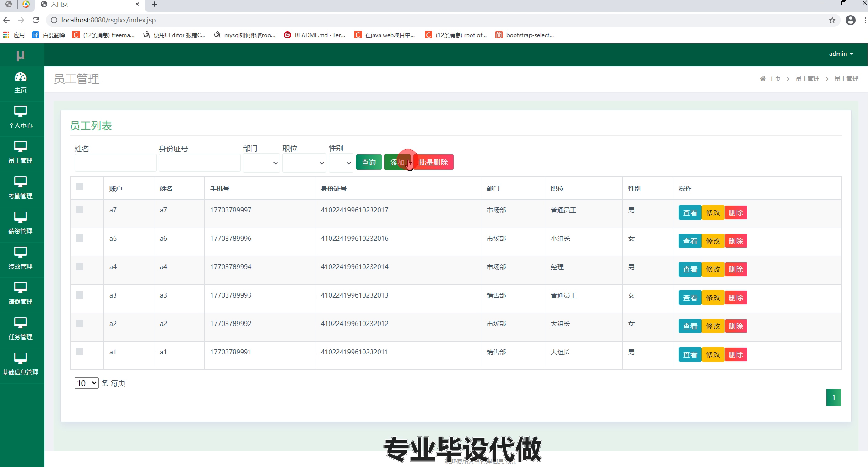
Task: Bookmark this page with the star icon
Action: tap(832, 20)
